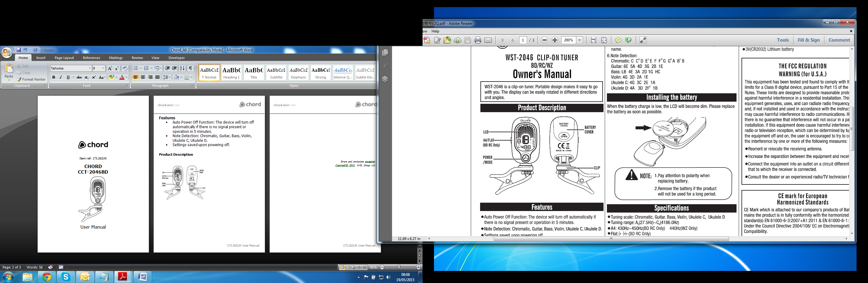
Task: Switch to the Page Layout ribbon tab
Action: pos(64,58)
